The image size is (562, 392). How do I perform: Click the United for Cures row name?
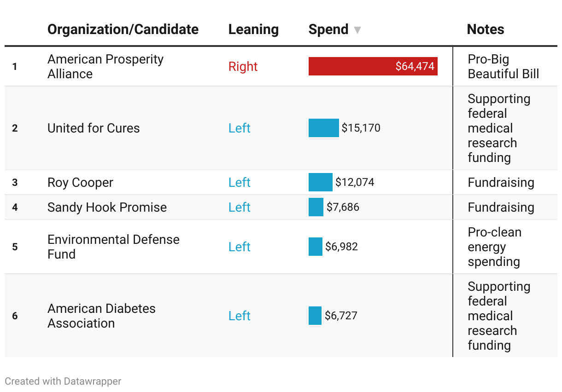[x=94, y=128]
